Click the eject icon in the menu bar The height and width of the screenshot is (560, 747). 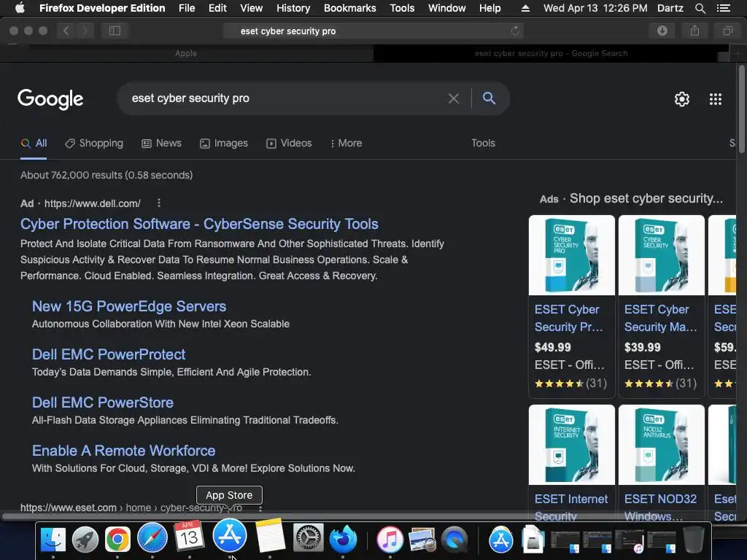[525, 8]
